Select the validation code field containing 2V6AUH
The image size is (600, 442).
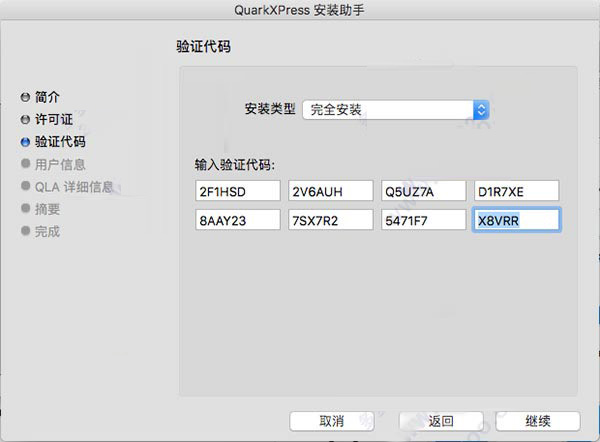tap(331, 191)
